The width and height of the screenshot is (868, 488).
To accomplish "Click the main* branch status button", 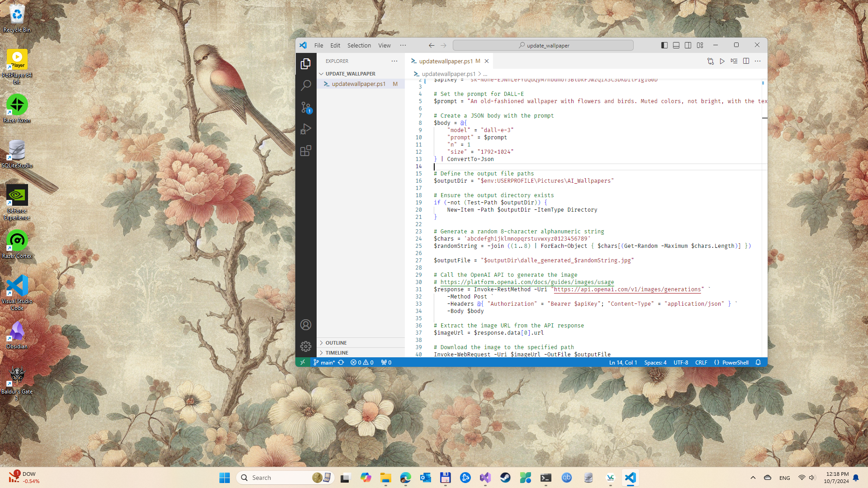I will 324,362.
